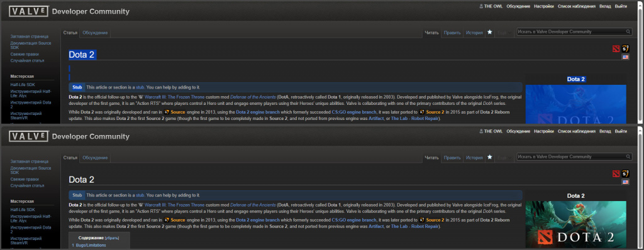Toggle the watchlist star in the lower copy

click(x=489, y=157)
